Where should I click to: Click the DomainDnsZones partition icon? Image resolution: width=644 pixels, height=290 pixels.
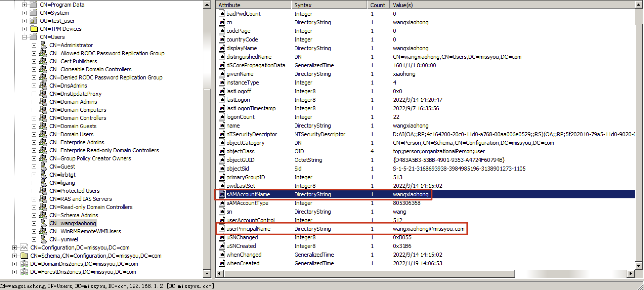(24, 264)
